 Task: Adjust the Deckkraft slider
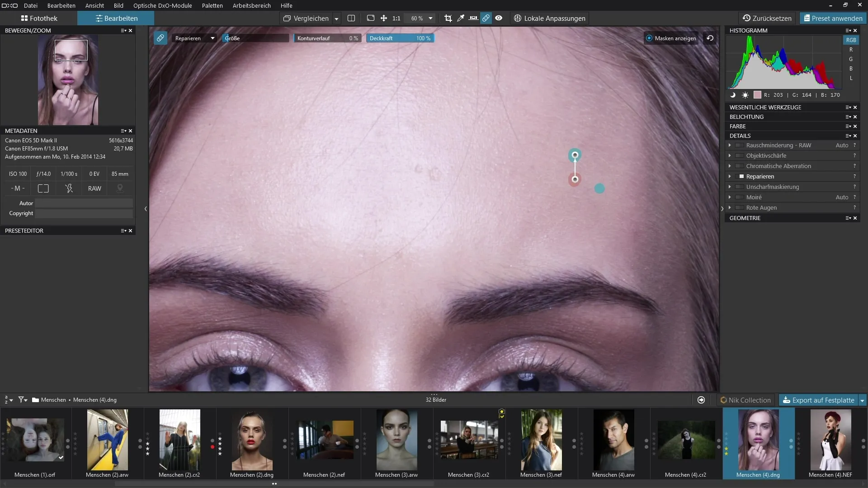coord(400,38)
